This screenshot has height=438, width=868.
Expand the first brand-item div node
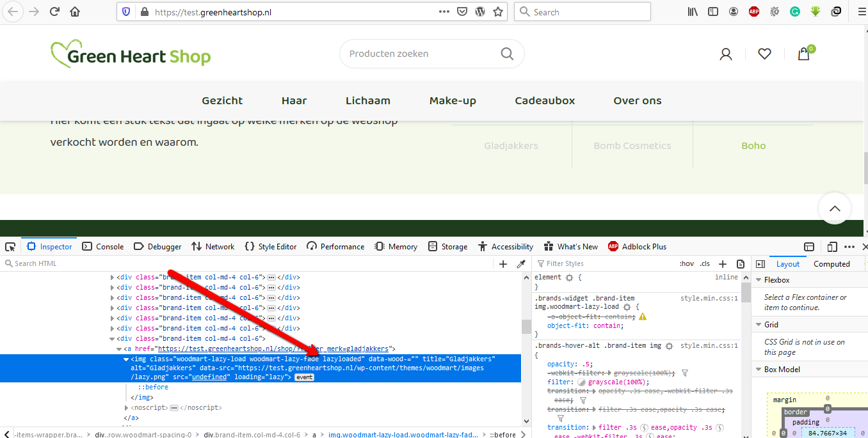[112, 278]
